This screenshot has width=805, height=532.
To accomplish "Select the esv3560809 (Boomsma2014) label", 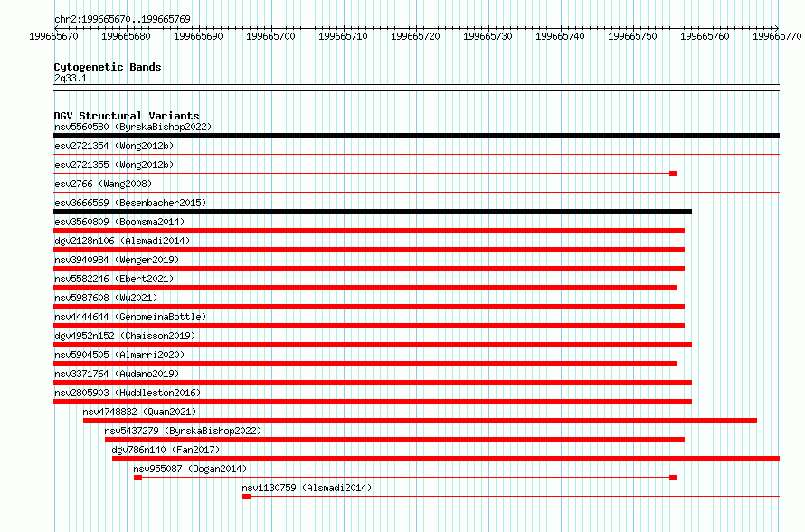I will (119, 222).
